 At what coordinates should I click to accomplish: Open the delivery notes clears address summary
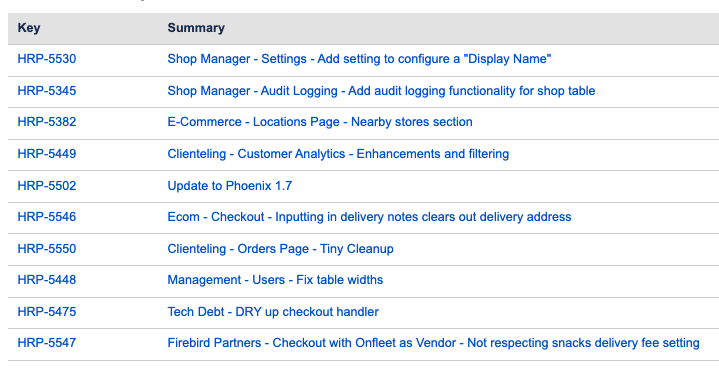pos(369,217)
